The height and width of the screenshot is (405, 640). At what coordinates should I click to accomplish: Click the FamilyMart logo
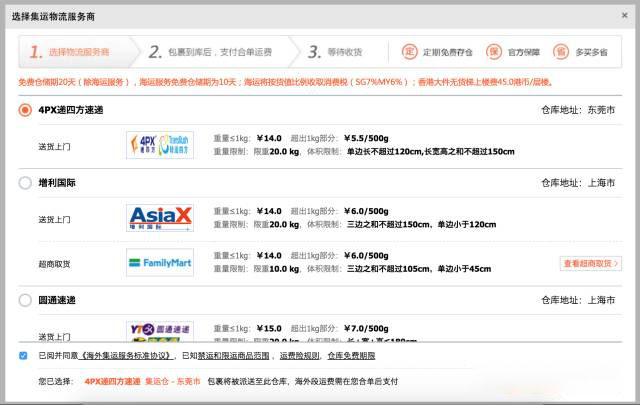click(160, 263)
